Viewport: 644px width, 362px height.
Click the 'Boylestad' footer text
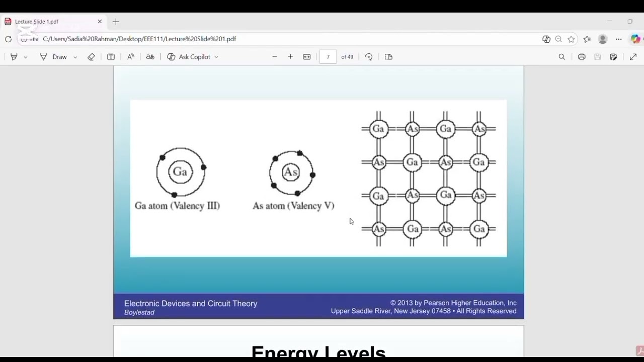[x=139, y=313]
